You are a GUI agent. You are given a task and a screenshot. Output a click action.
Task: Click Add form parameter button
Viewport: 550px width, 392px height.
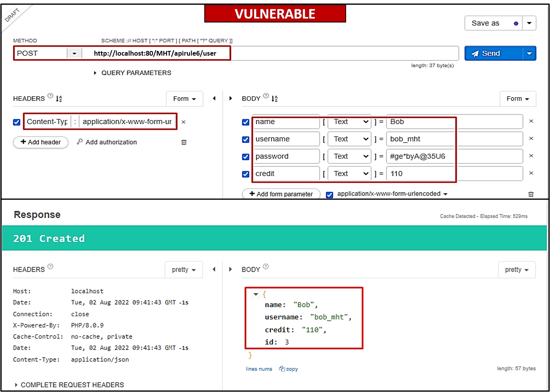click(281, 194)
